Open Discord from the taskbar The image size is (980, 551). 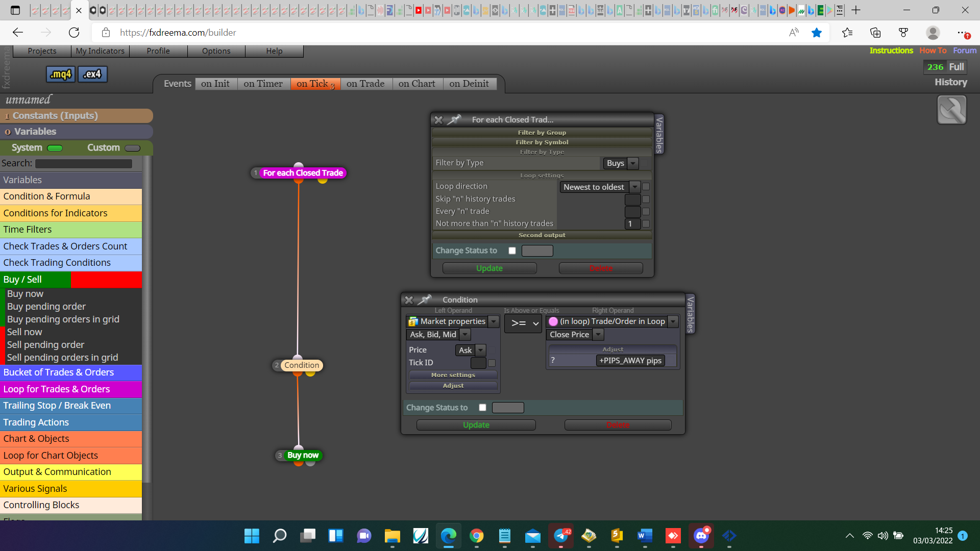coord(701,536)
